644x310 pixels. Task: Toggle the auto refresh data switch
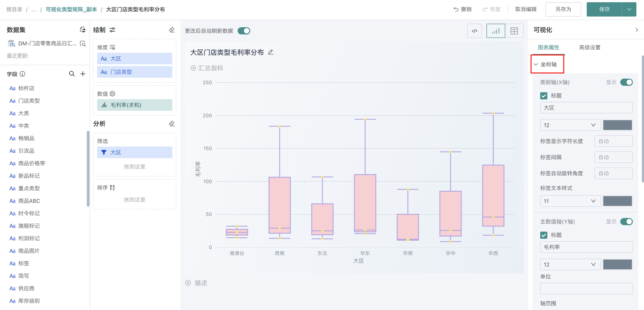(244, 31)
